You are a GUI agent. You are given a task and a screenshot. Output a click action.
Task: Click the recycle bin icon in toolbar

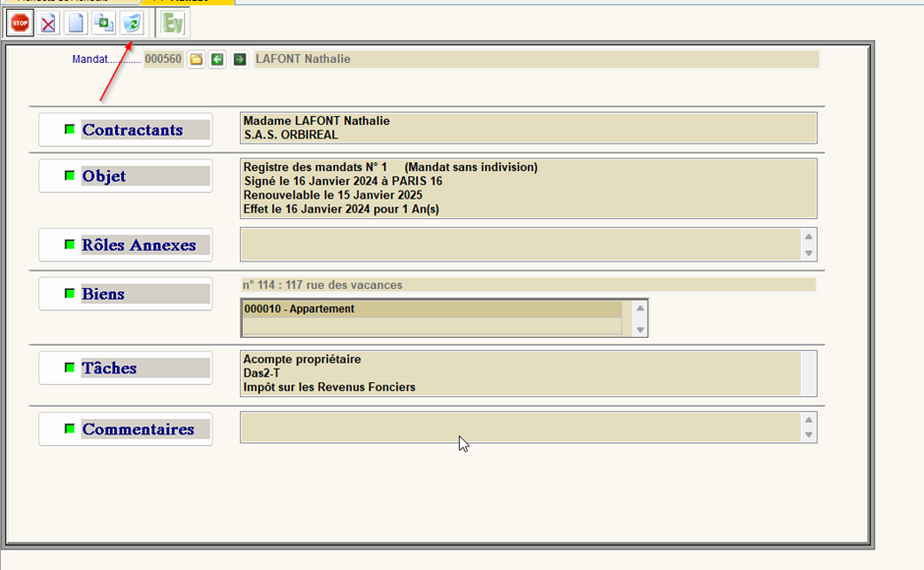tap(132, 23)
